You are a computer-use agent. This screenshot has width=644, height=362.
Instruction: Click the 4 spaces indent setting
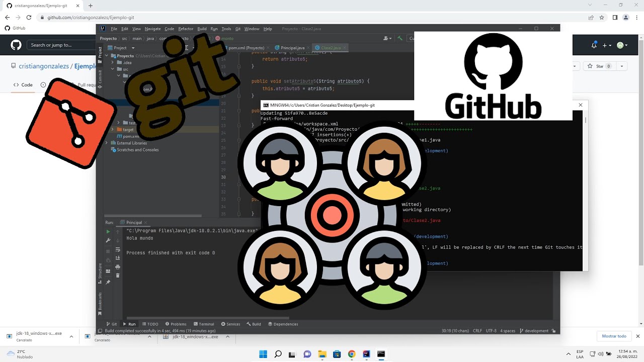(x=508, y=331)
